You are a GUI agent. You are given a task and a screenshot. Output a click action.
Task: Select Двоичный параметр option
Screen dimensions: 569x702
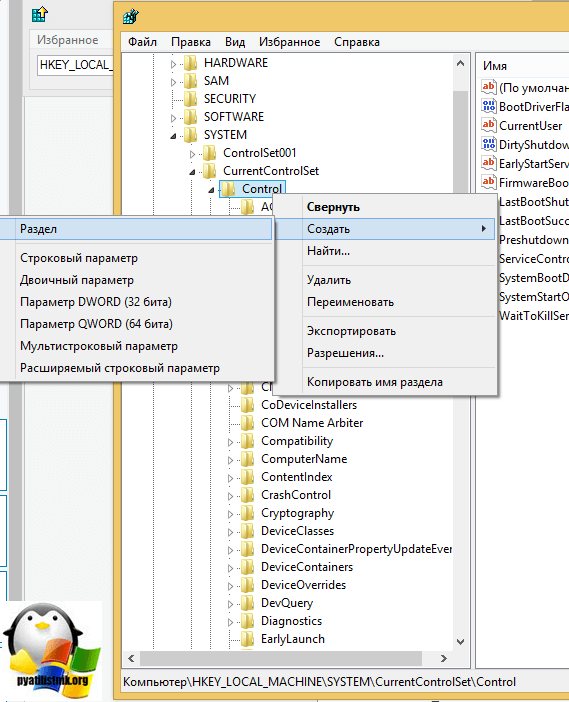[x=136, y=280]
